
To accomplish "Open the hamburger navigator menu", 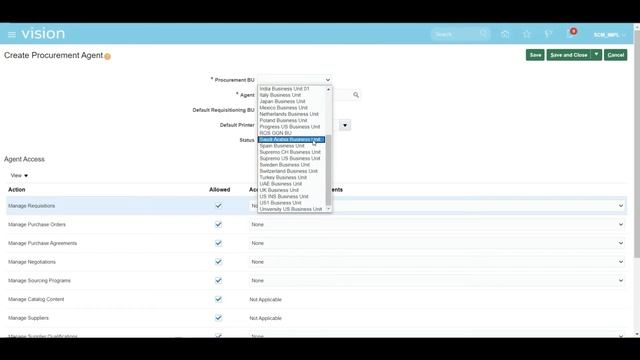I will point(12,35).
